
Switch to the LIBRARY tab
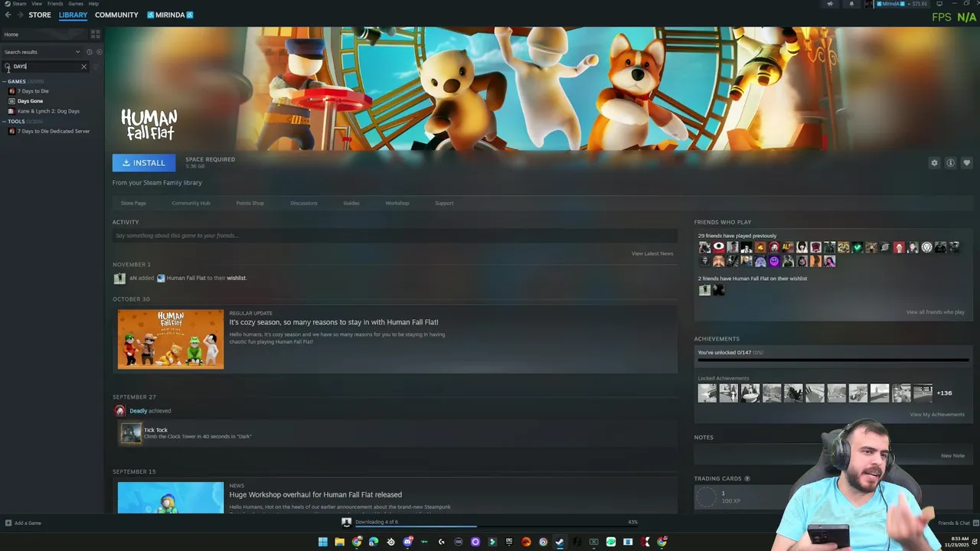tap(73, 15)
